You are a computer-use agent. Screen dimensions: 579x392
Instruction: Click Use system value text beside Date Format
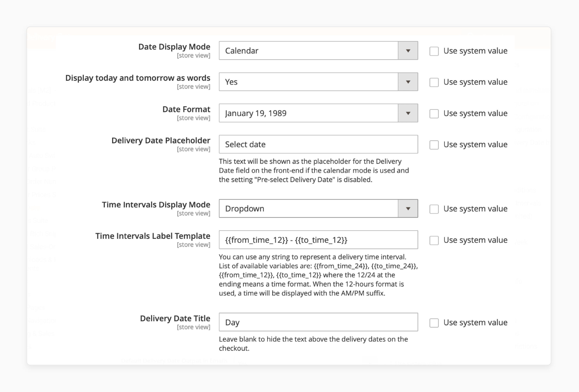(x=475, y=113)
